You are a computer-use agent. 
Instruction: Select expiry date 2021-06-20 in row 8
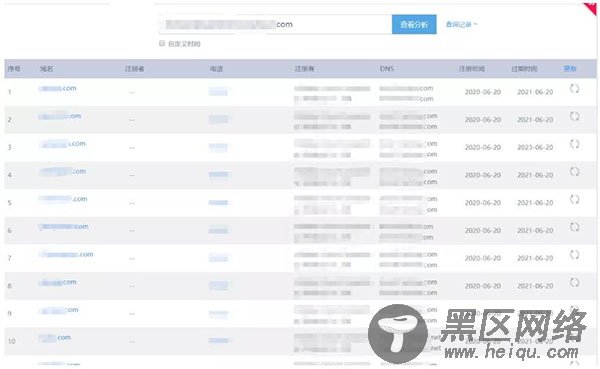[535, 286]
